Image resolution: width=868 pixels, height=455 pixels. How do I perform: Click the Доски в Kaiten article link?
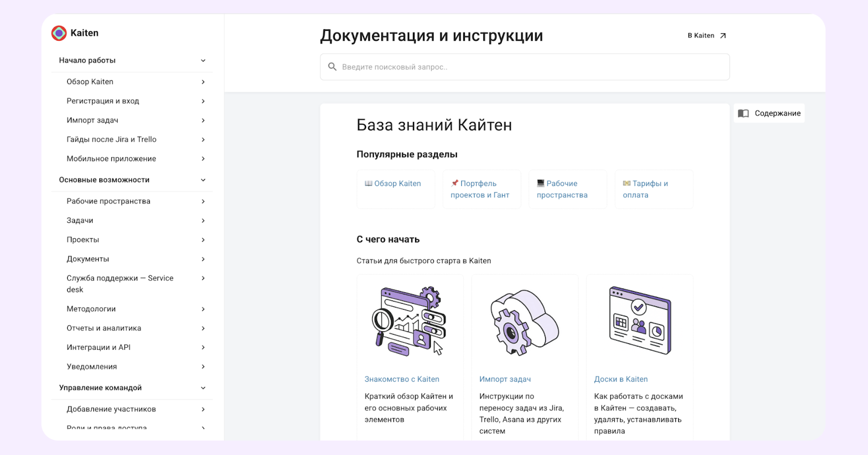(x=621, y=380)
